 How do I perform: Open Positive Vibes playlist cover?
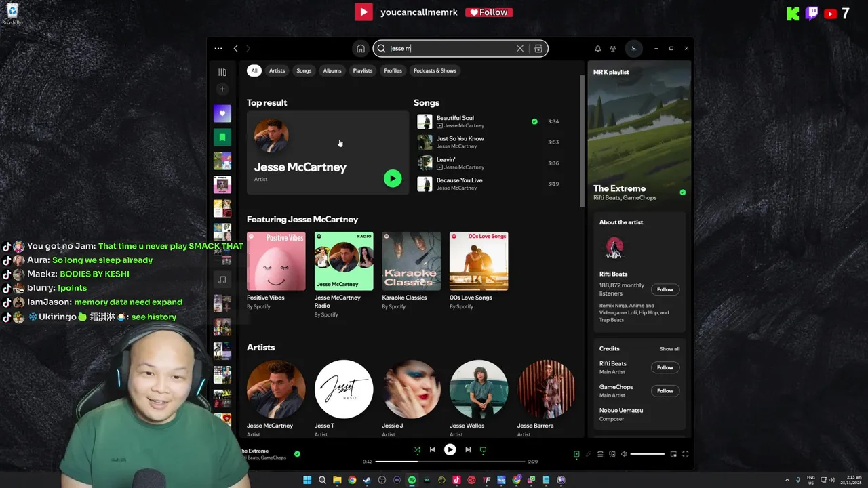[x=276, y=261]
